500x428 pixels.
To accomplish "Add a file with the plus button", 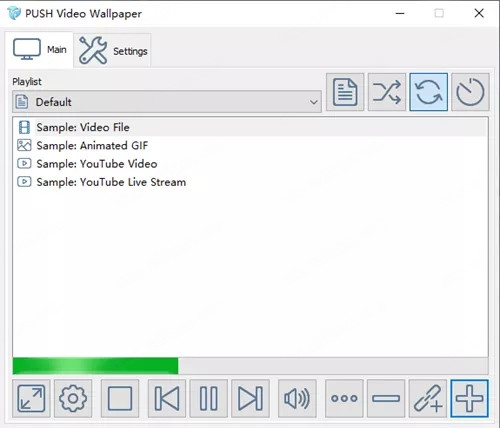I will (469, 398).
